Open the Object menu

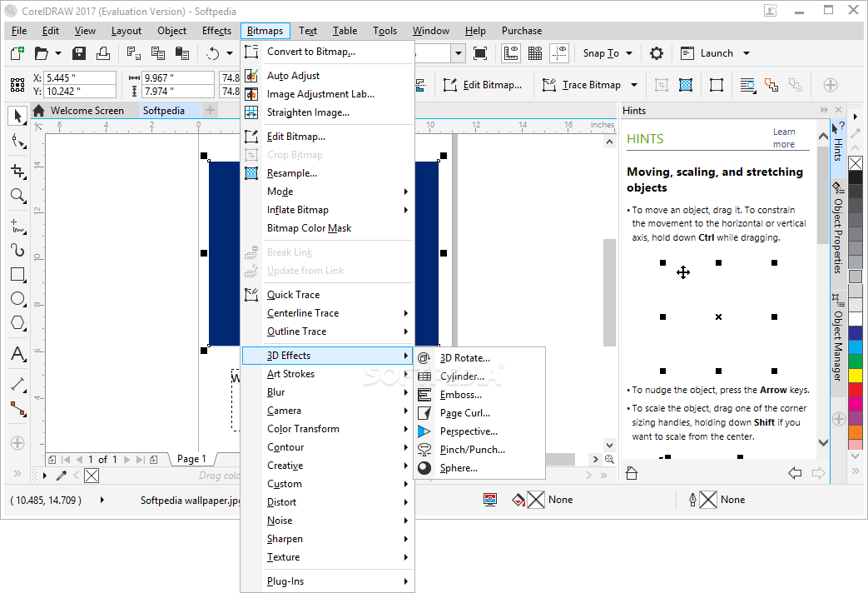click(171, 31)
